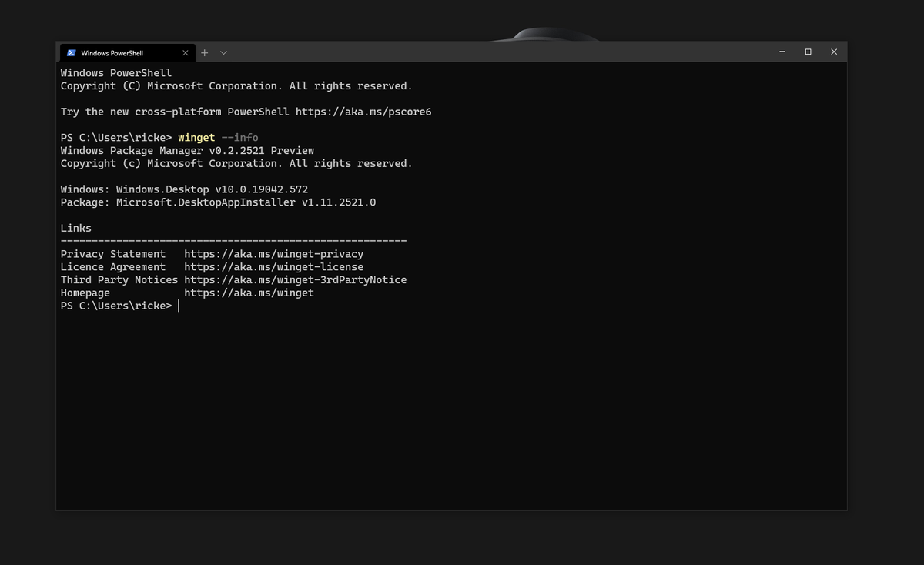924x565 pixels.
Task: Click the winget-privacy link
Action: [273, 253]
